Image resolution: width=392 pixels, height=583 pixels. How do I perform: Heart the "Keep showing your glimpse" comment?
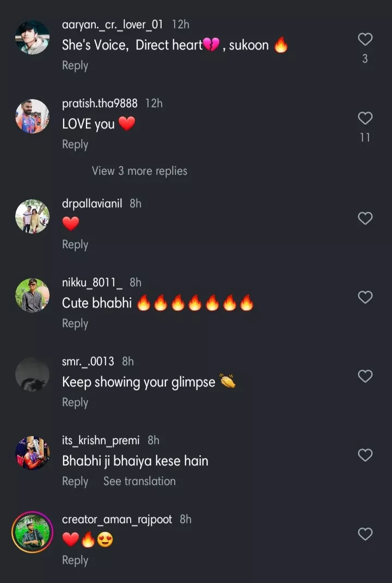coord(365,376)
